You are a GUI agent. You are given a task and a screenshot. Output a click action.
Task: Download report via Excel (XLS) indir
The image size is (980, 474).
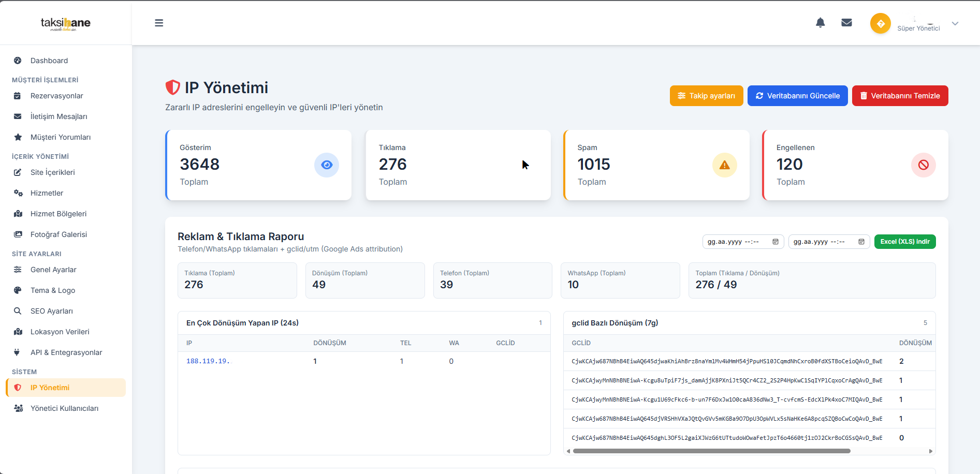coord(904,242)
